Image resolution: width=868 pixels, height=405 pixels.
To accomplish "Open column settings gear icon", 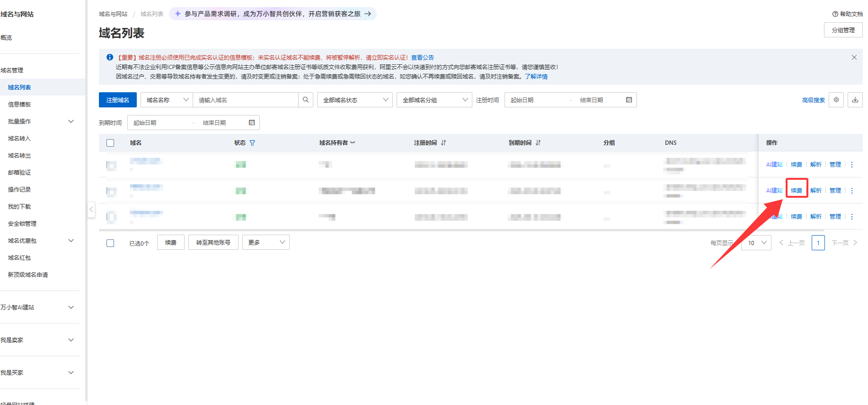I will coord(836,100).
